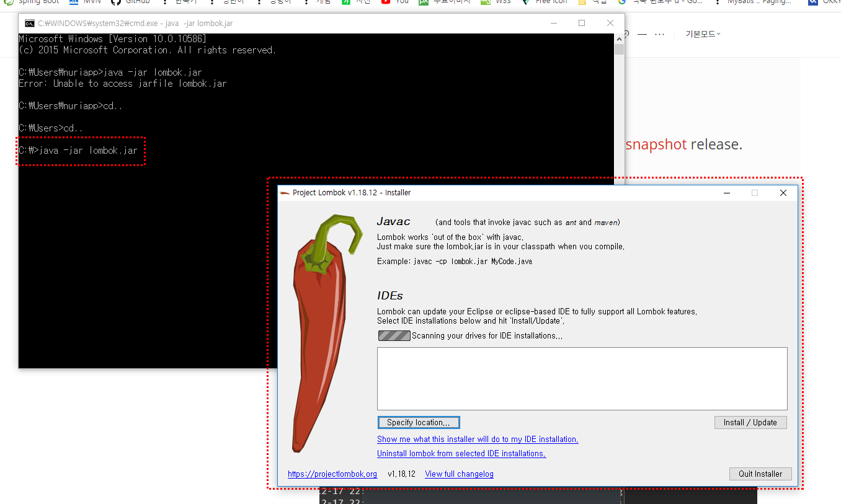Image resolution: width=841 pixels, height=504 pixels.
Task: Close the cmd.exe console window
Action: click(x=610, y=23)
